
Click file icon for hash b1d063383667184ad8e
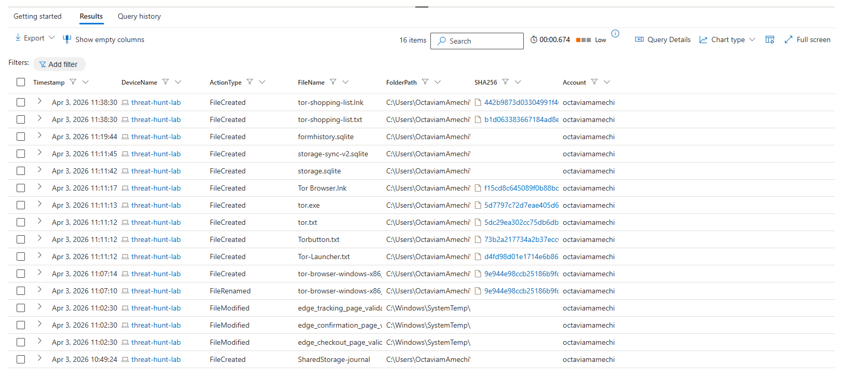point(478,119)
